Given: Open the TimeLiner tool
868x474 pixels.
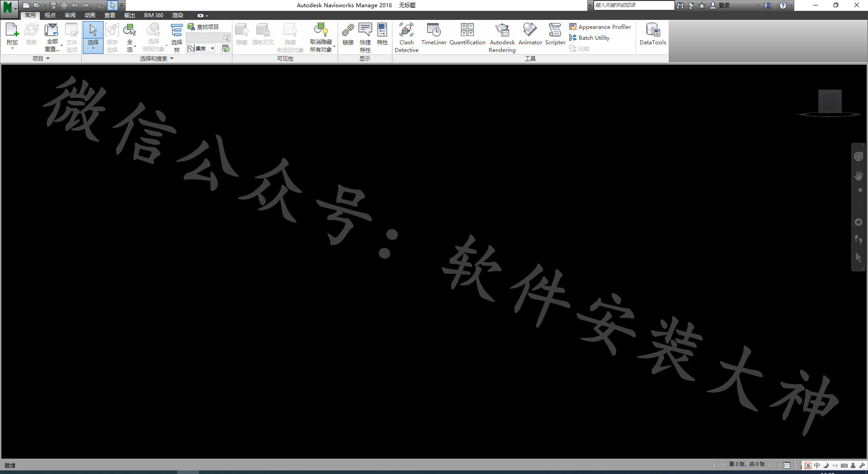Looking at the screenshot, I should pos(434,34).
